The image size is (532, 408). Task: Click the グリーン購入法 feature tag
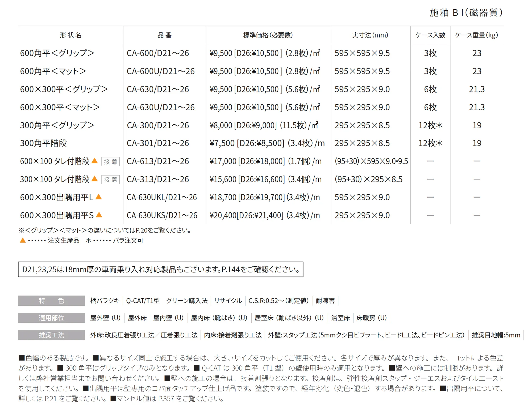[187, 301]
